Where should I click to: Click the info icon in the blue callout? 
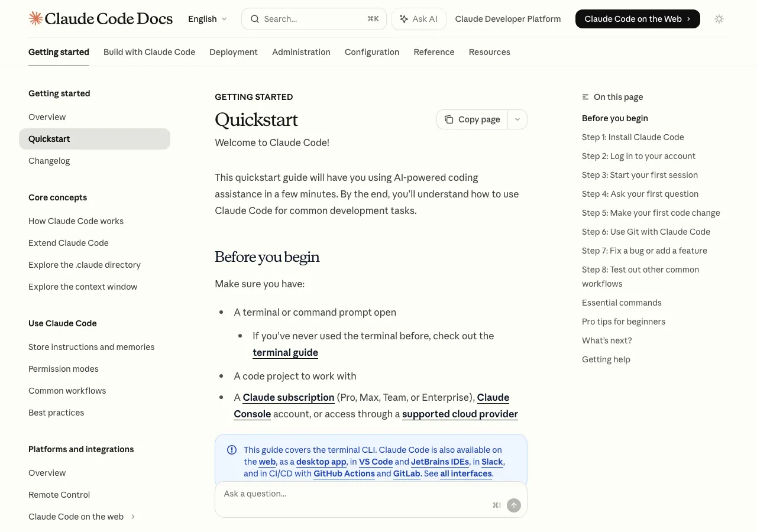pyautogui.click(x=232, y=450)
